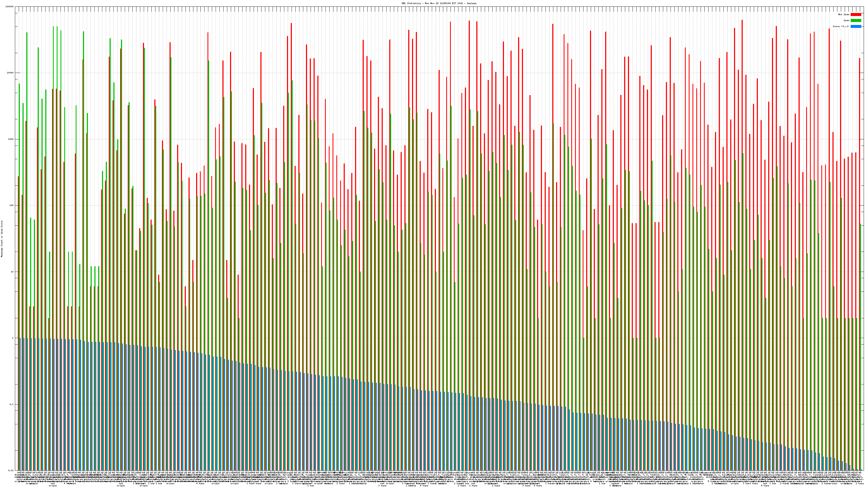Click the 10 y-axis tick label

coord(12,272)
